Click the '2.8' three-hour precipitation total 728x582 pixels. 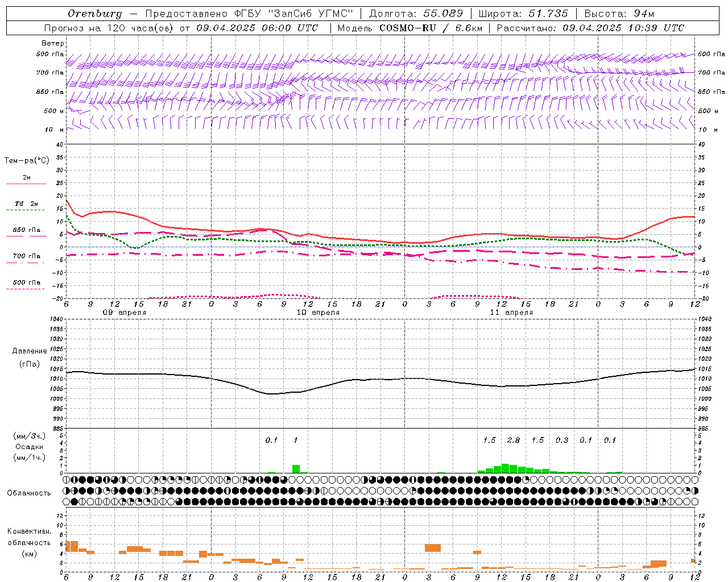pos(514,440)
